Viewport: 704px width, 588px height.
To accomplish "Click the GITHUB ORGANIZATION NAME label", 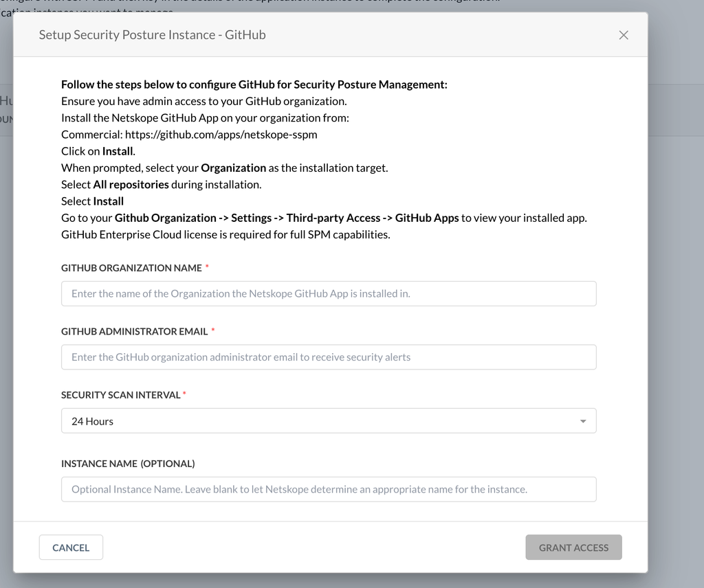I will click(x=131, y=268).
